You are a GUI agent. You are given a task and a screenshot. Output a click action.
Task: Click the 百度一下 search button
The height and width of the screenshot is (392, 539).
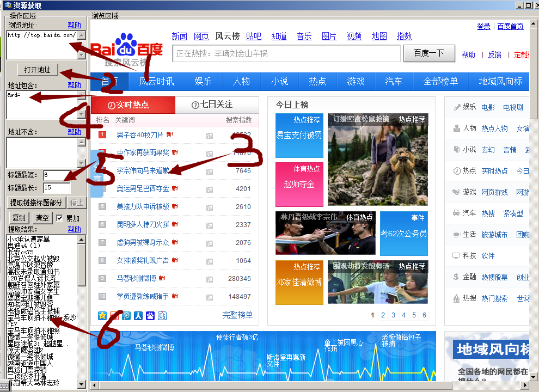pyautogui.click(x=429, y=53)
